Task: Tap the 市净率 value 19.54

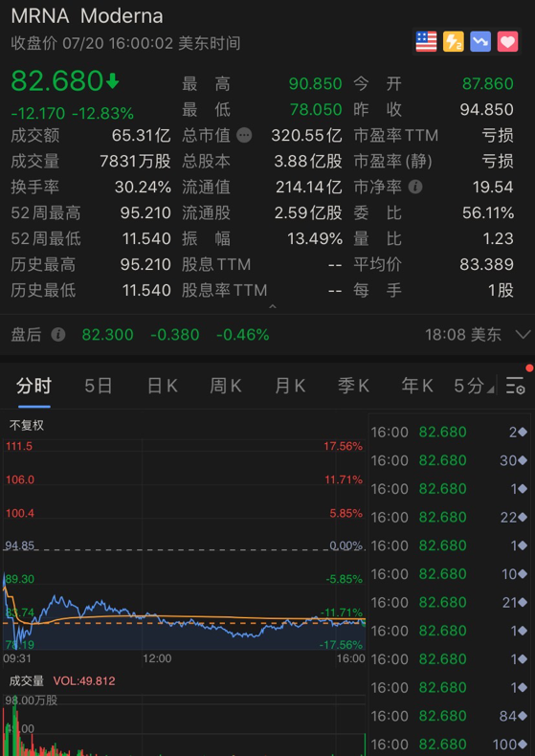Action: click(x=493, y=187)
